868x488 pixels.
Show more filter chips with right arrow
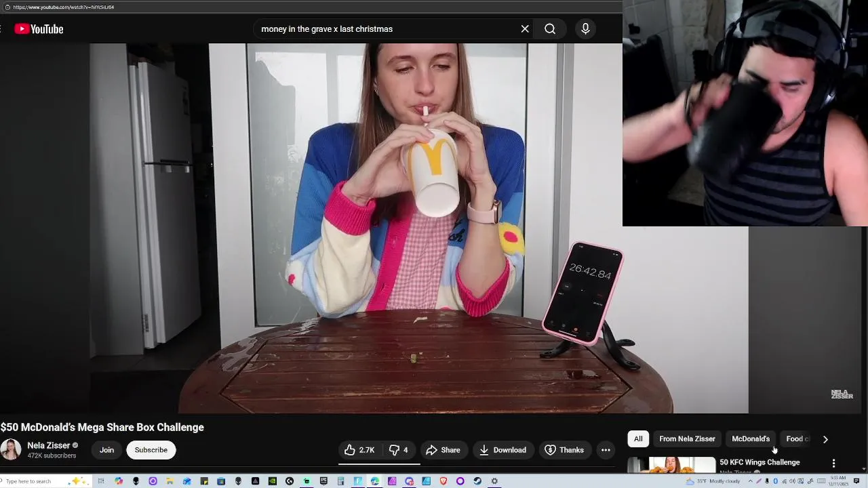[825, 439]
